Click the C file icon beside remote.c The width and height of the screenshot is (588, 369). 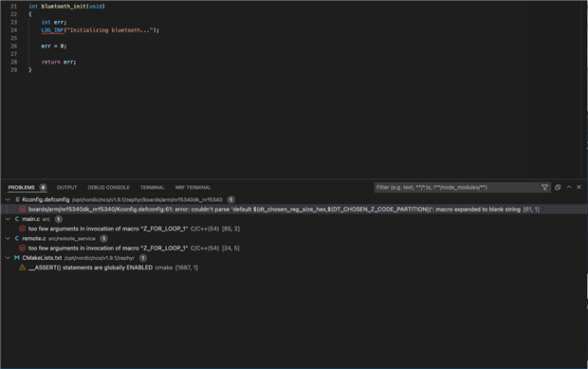(x=17, y=238)
